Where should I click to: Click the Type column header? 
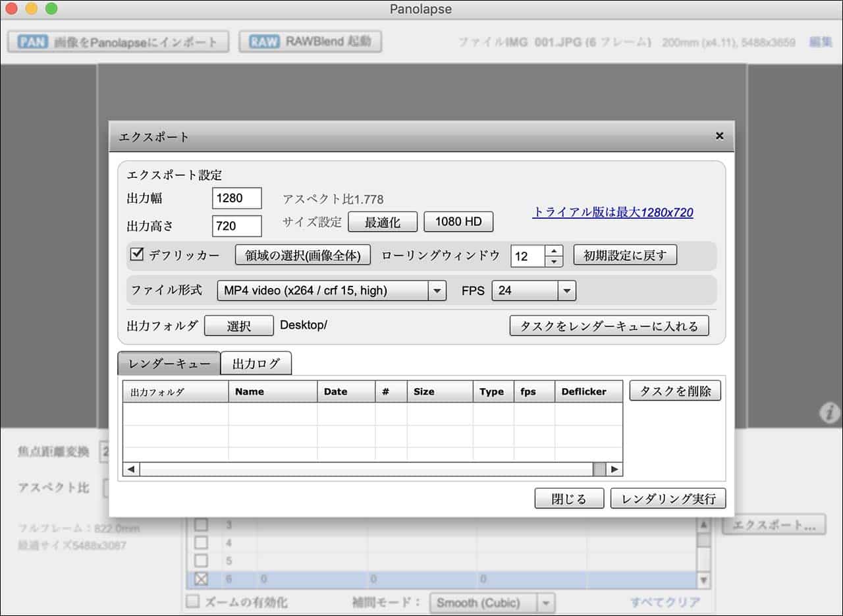click(493, 391)
